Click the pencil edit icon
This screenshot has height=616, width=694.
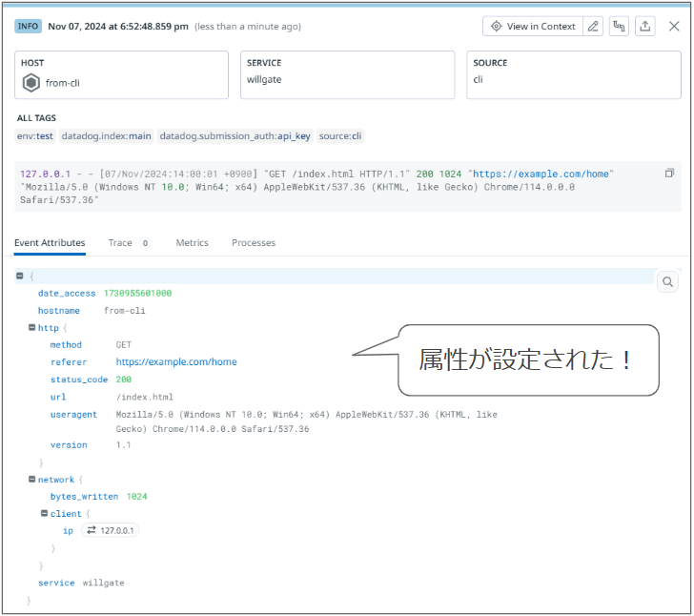click(593, 27)
